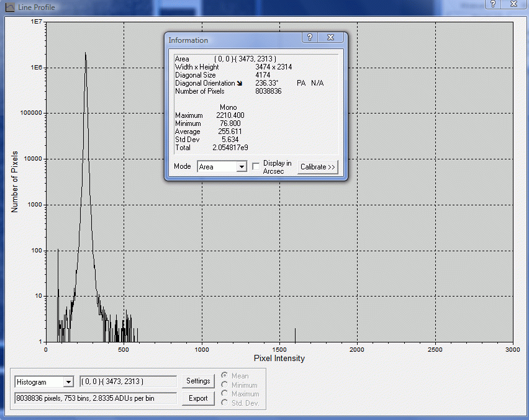Screen dimensions: 529x420
Task: Select the Minimum radio button
Action: (224, 385)
